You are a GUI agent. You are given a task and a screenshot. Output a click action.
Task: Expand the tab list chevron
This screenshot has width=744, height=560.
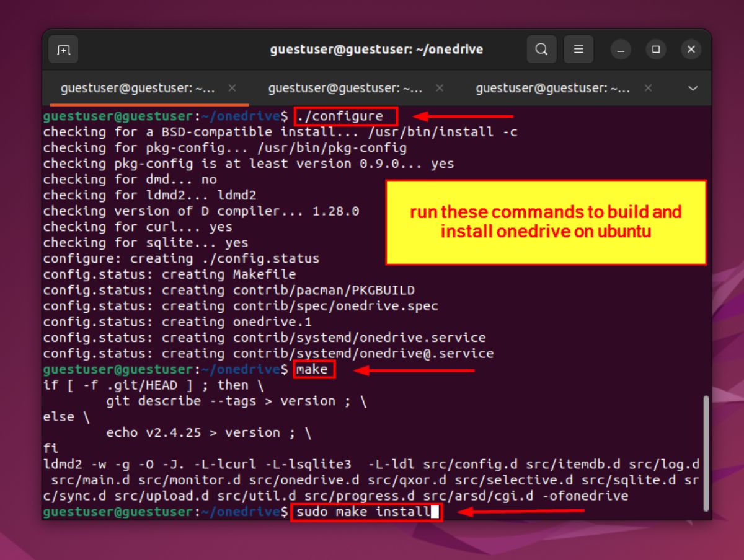coord(693,88)
